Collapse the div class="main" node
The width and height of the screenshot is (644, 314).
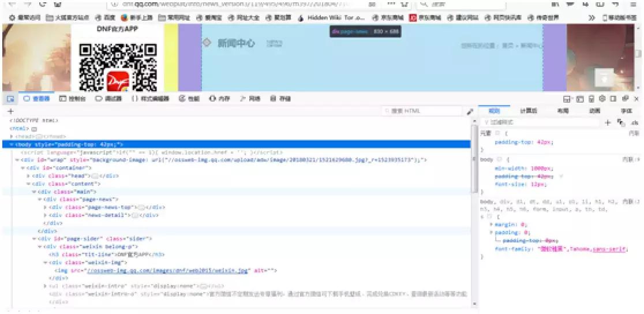tap(34, 192)
